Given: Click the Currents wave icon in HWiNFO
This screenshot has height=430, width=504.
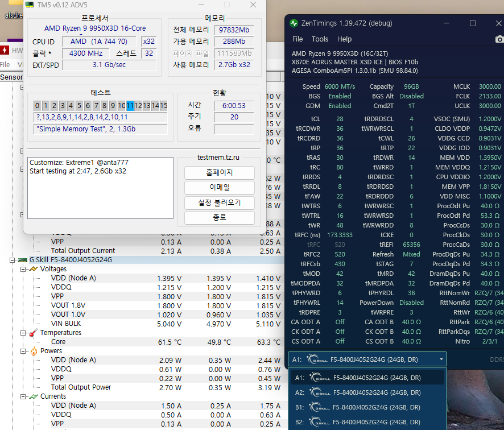Looking at the screenshot, I should 34,396.
